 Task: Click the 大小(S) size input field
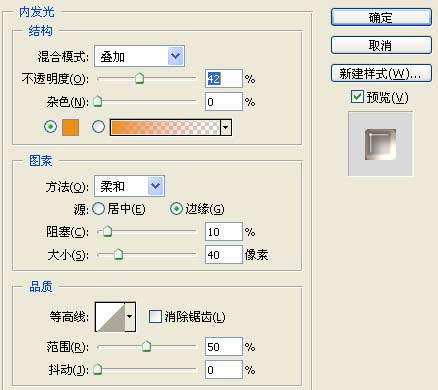click(x=224, y=255)
